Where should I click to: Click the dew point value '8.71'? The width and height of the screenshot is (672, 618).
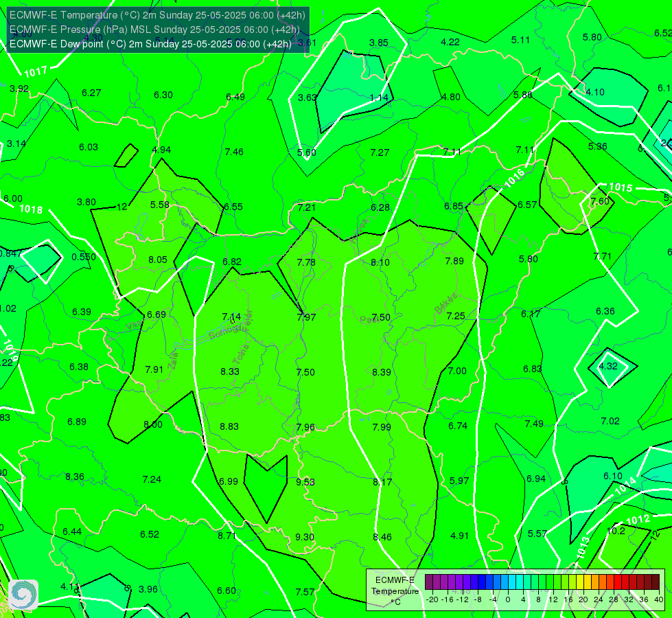click(227, 535)
